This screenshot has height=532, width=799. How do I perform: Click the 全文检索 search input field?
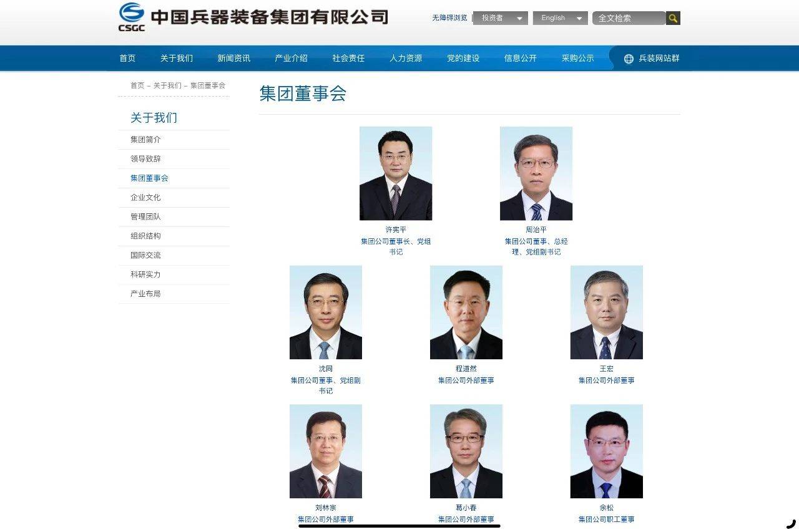[629, 18]
